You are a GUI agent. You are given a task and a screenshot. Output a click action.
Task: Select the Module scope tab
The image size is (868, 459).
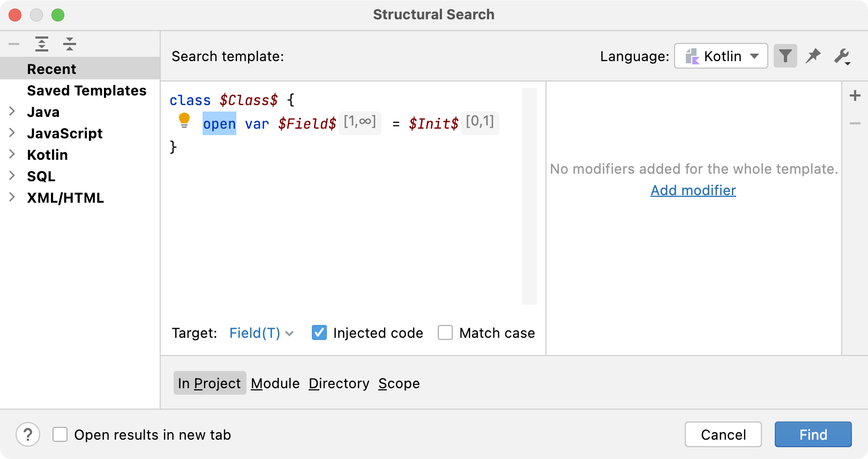coord(275,383)
